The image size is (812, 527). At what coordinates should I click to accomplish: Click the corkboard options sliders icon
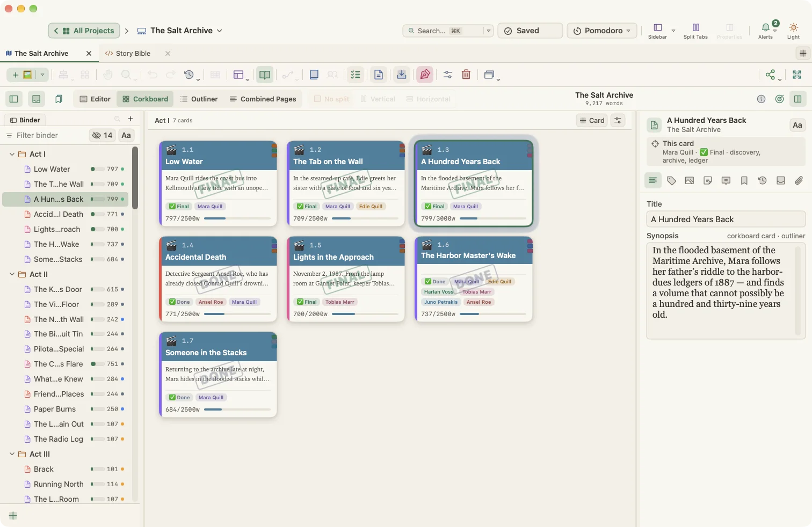point(618,120)
